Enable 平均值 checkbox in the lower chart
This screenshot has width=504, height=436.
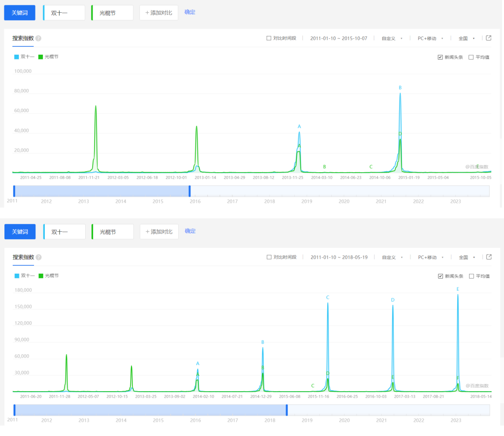tap(471, 277)
